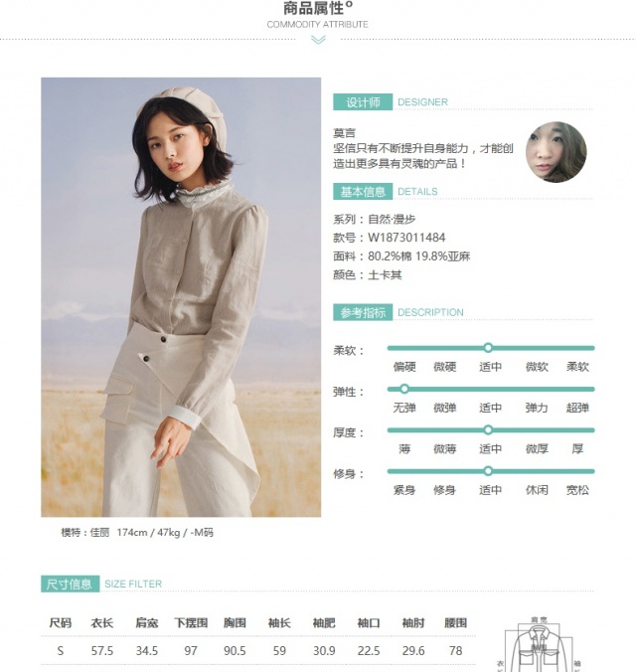Select the 参考指标 Description section tab
The width and height of the screenshot is (636, 672).
(x=363, y=312)
